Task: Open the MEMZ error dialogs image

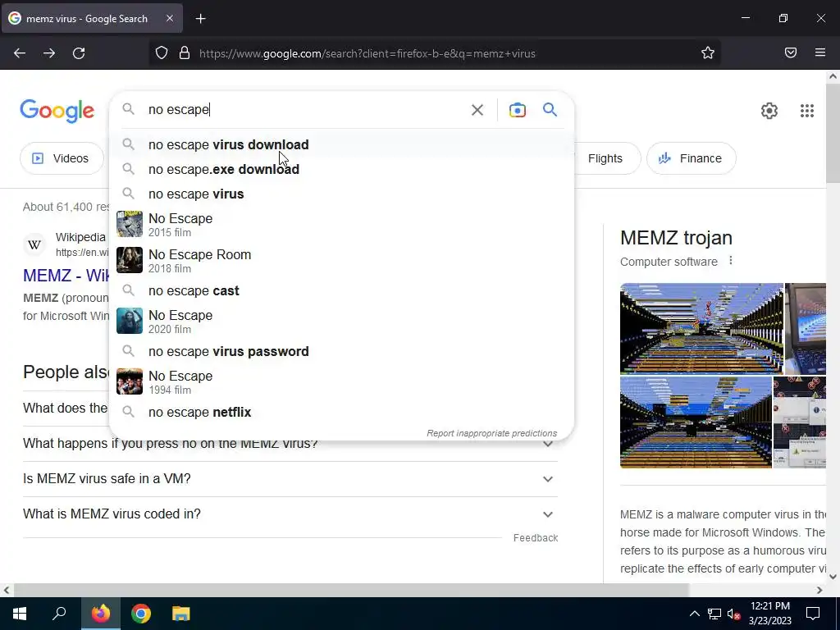Action: click(x=800, y=422)
